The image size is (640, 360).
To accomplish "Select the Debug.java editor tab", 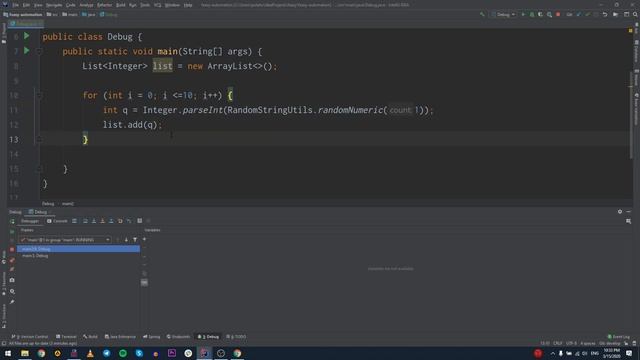I will coord(26,24).
